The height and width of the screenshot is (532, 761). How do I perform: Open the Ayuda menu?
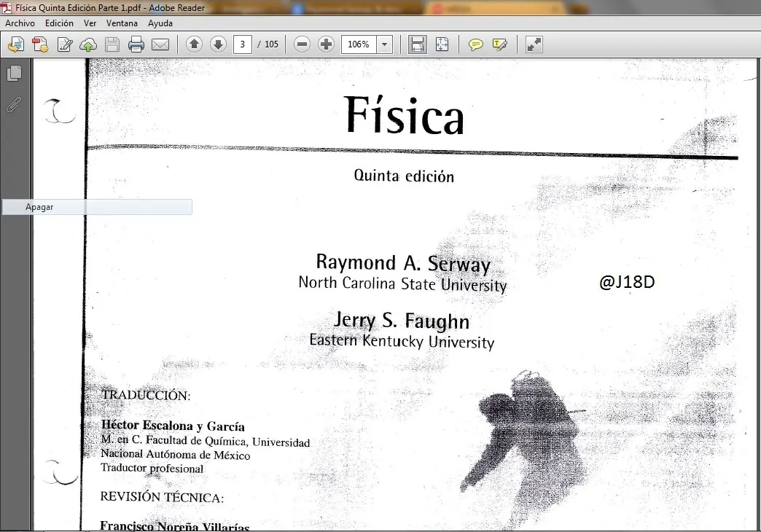[x=160, y=23]
